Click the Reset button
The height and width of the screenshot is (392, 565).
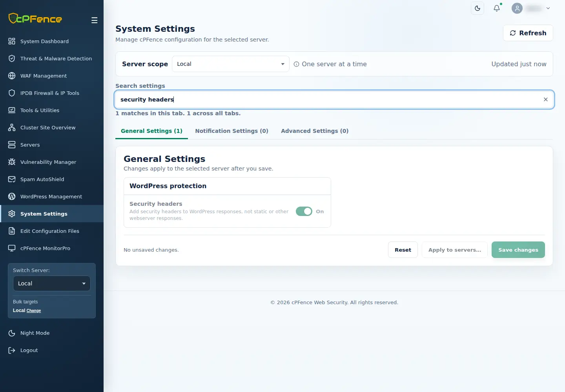coord(403,250)
